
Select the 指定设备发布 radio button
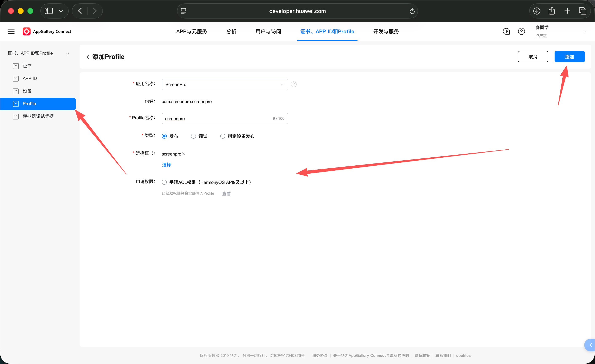point(223,136)
